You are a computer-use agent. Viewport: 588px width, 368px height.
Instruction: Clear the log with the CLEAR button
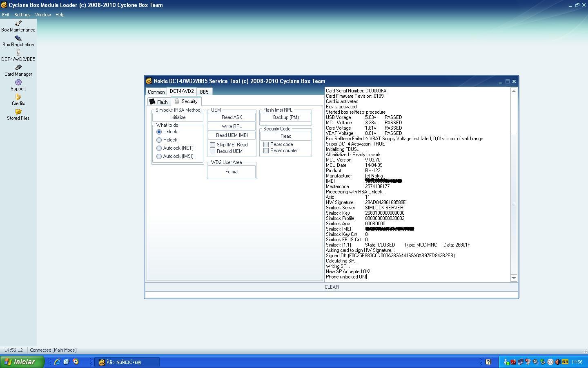(x=332, y=287)
